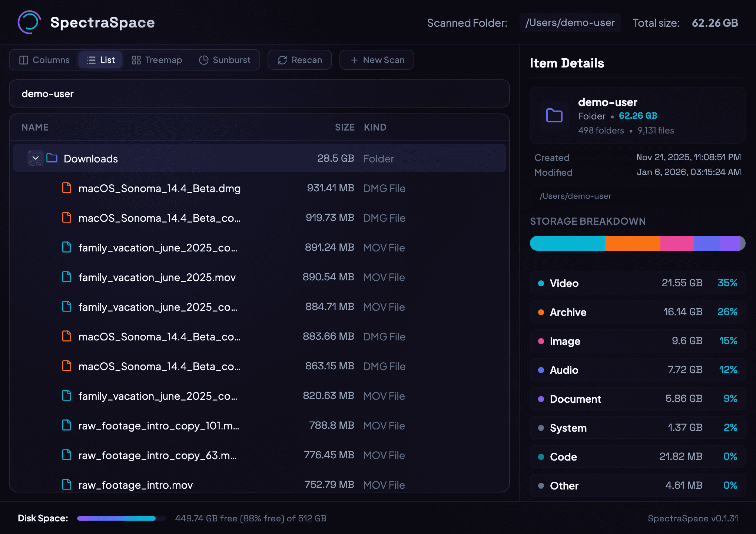Start a New Scan
756x534 pixels.
pyautogui.click(x=377, y=60)
